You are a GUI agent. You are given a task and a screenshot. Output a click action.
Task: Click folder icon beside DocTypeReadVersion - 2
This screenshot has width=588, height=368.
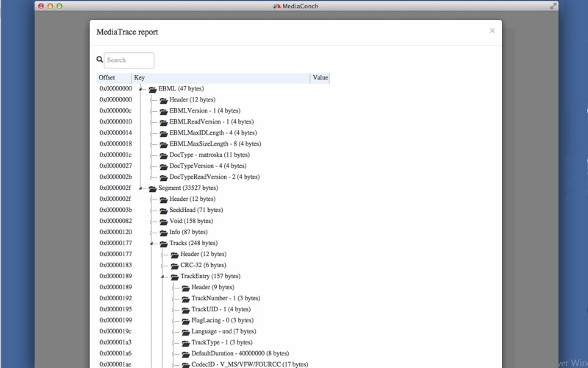(163, 177)
